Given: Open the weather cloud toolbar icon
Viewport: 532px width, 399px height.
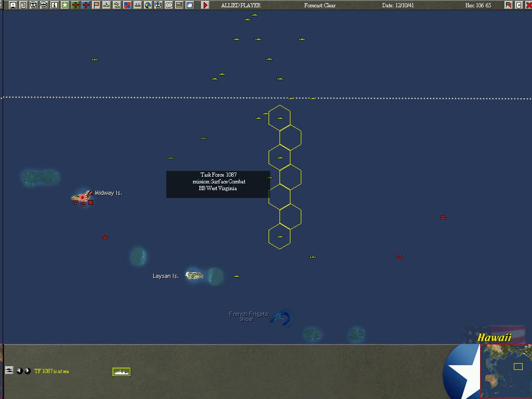Looking at the screenshot, I should tap(189, 5).
